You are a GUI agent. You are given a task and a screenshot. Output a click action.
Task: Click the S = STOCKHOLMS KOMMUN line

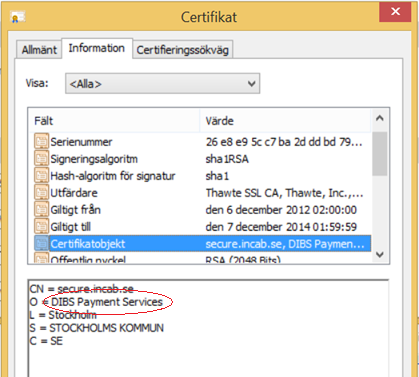pos(97,328)
